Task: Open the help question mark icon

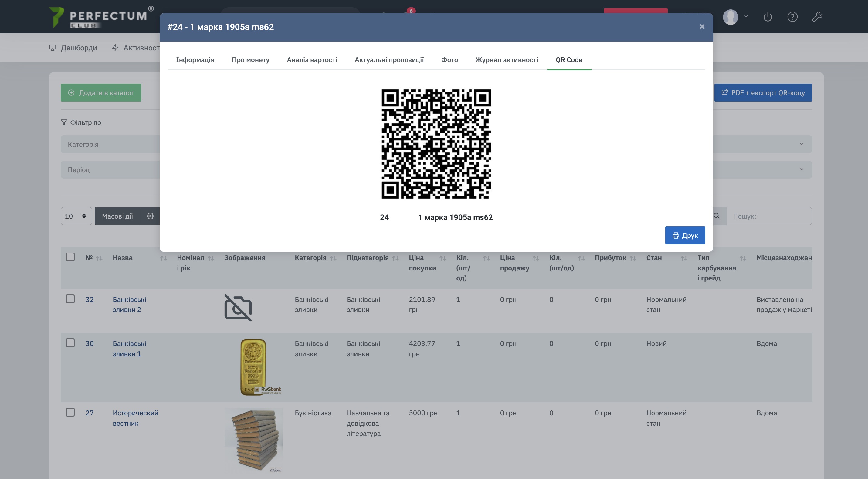Action: click(792, 17)
